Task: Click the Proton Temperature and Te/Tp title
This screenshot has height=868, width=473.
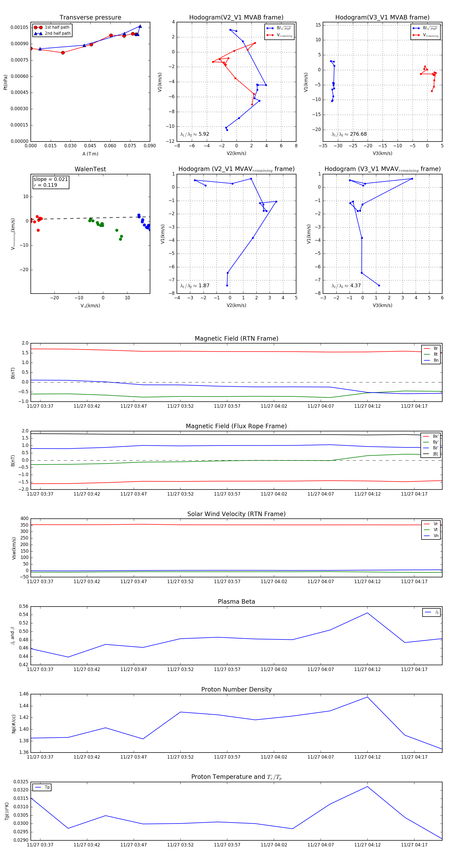Action: (x=236, y=777)
